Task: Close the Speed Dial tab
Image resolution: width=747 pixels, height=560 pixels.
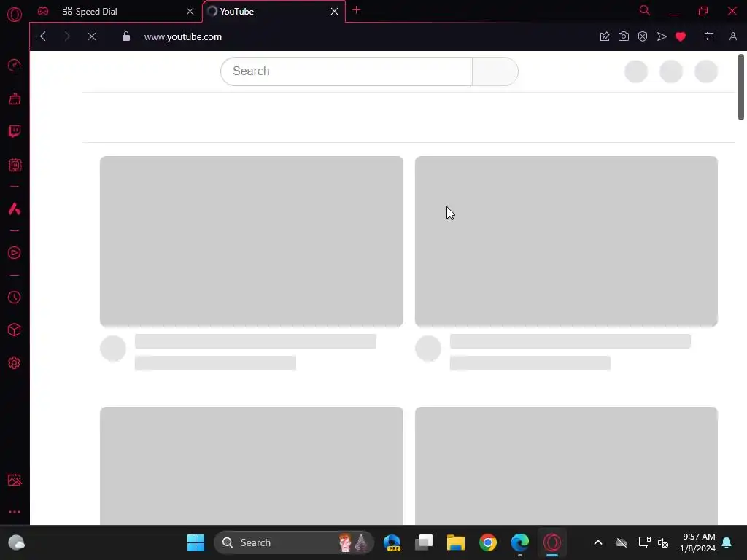Action: pos(190,12)
